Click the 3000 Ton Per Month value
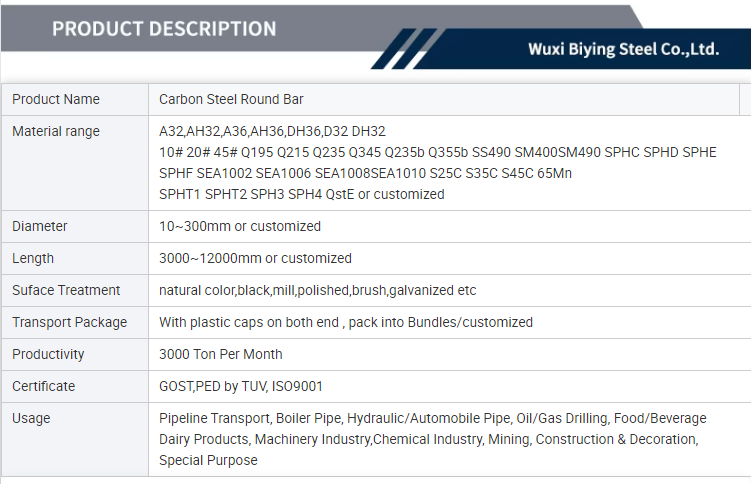751x484 pixels. [x=221, y=354]
